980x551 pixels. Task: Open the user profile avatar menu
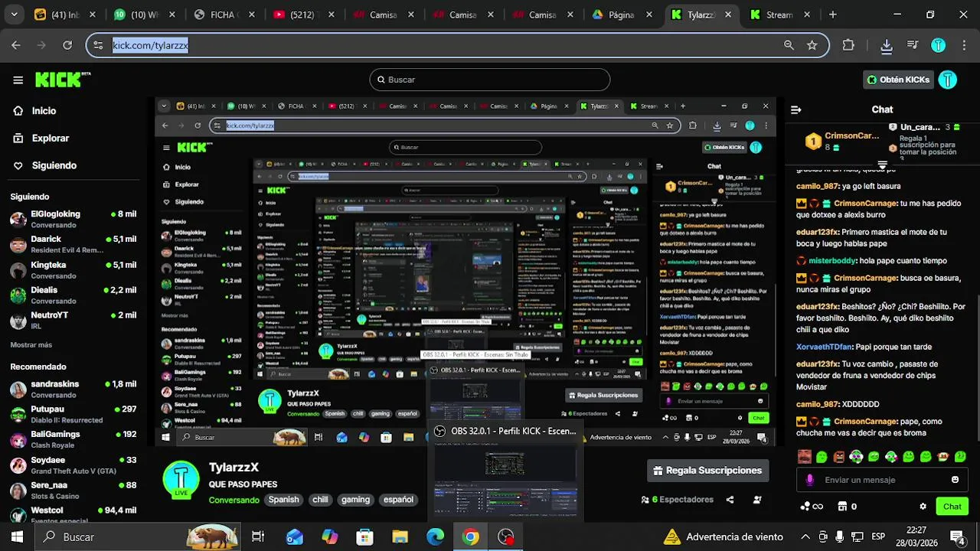pyautogui.click(x=948, y=80)
